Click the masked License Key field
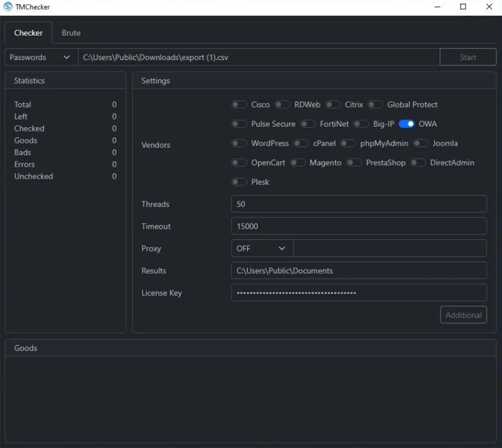502x448 pixels. tap(358, 292)
